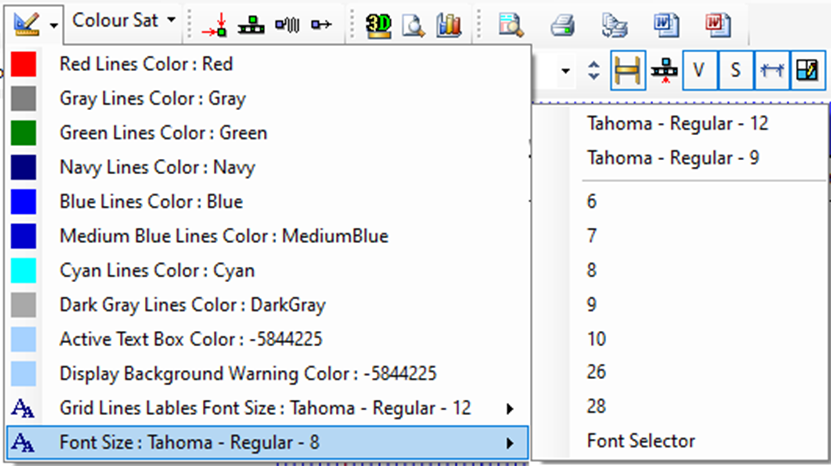
Task: Click the gray color swatch
Action: coord(23,99)
